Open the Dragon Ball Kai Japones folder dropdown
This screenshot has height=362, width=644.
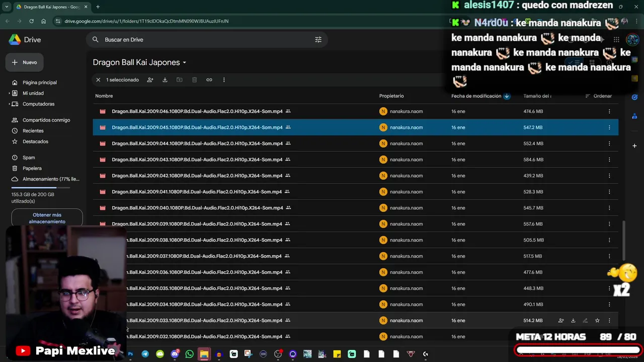coord(140,62)
